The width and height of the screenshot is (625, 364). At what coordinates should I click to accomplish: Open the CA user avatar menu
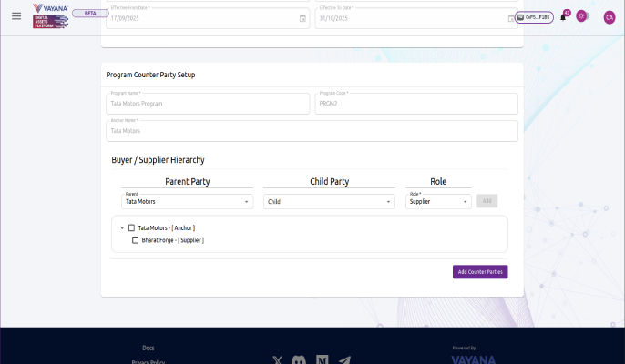coord(610,17)
